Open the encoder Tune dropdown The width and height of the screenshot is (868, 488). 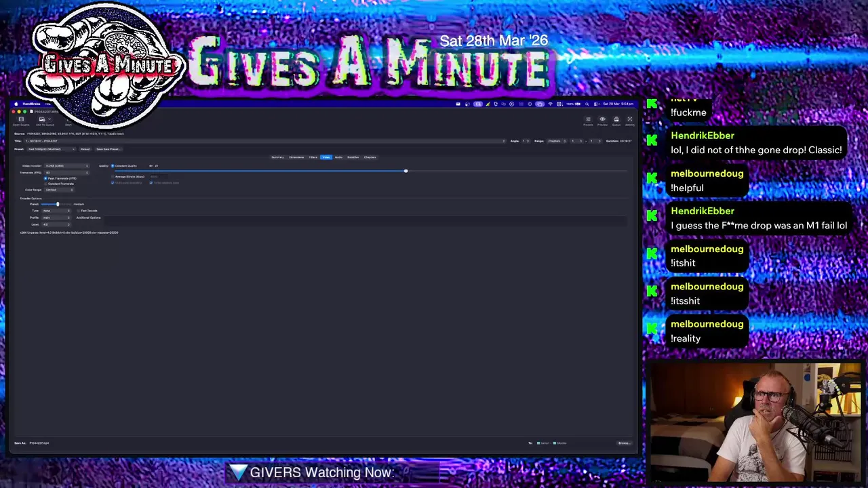(x=56, y=211)
